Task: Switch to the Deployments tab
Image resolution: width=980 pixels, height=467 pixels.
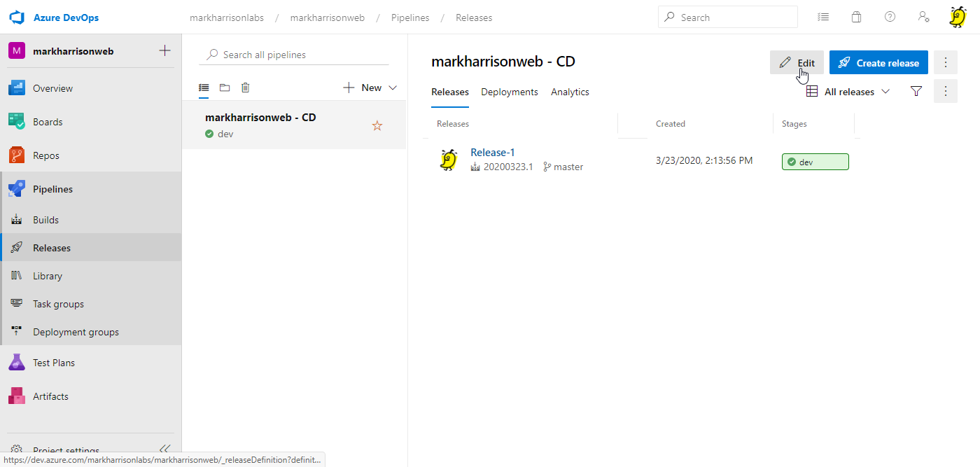Action: (x=510, y=92)
